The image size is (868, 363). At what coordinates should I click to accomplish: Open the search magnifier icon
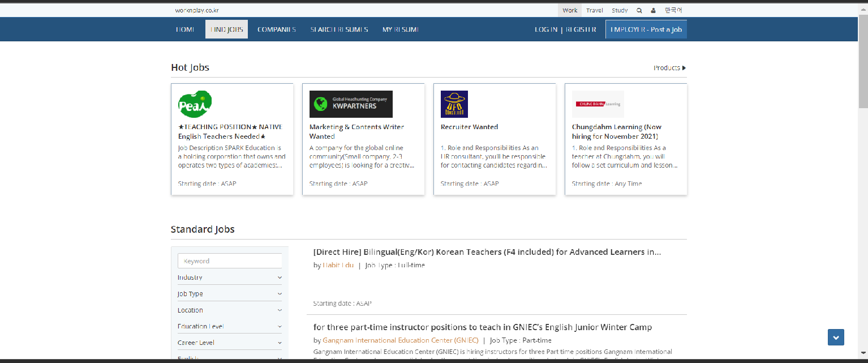(639, 10)
